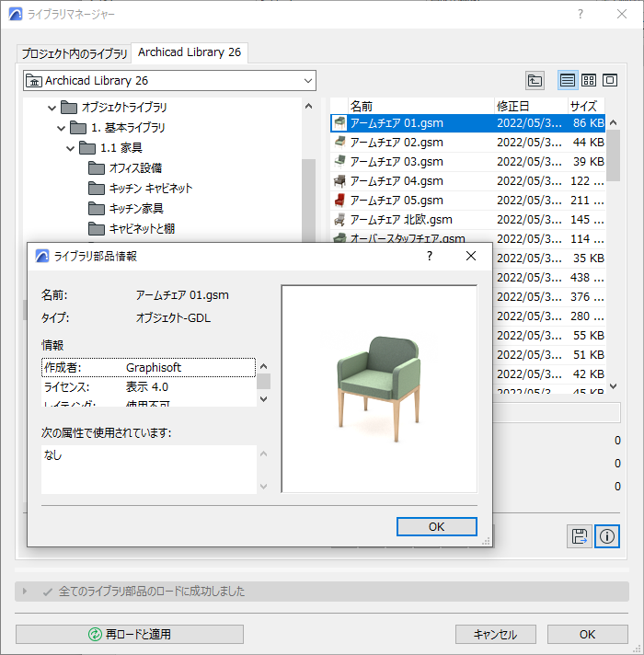The width and height of the screenshot is (644, 655).
Task: Switch to small icons grid view
Action: pos(589,80)
